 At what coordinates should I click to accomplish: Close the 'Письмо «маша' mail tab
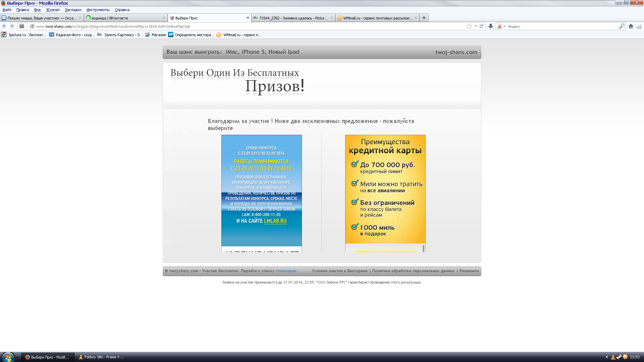pos(80,18)
